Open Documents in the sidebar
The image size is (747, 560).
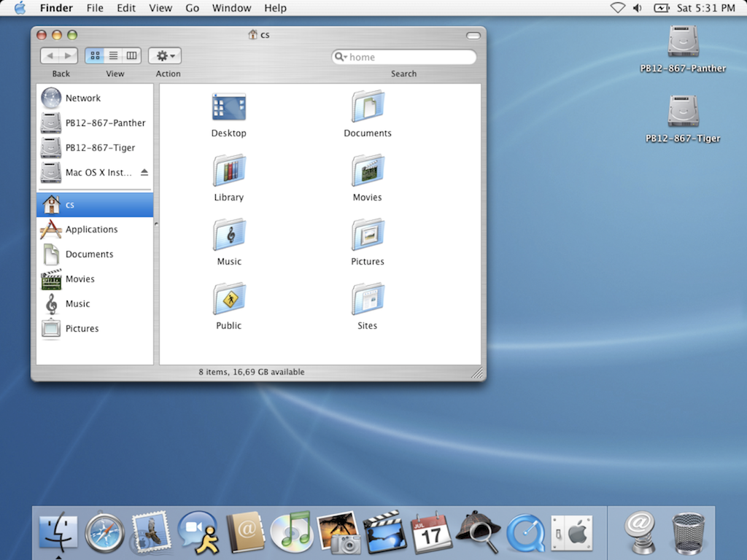pos(95,254)
